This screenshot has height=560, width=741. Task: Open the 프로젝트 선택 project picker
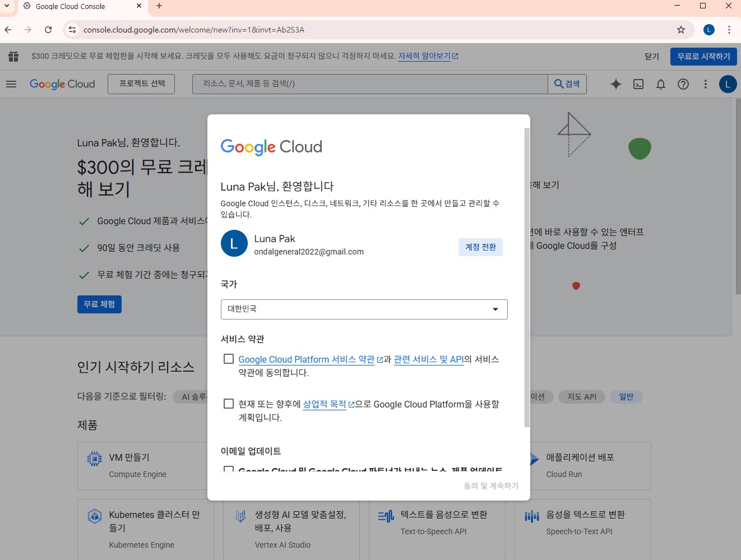(141, 84)
